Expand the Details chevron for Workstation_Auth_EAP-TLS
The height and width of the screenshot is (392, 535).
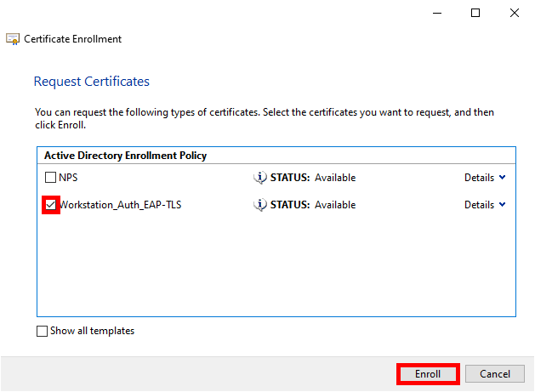[x=502, y=205]
